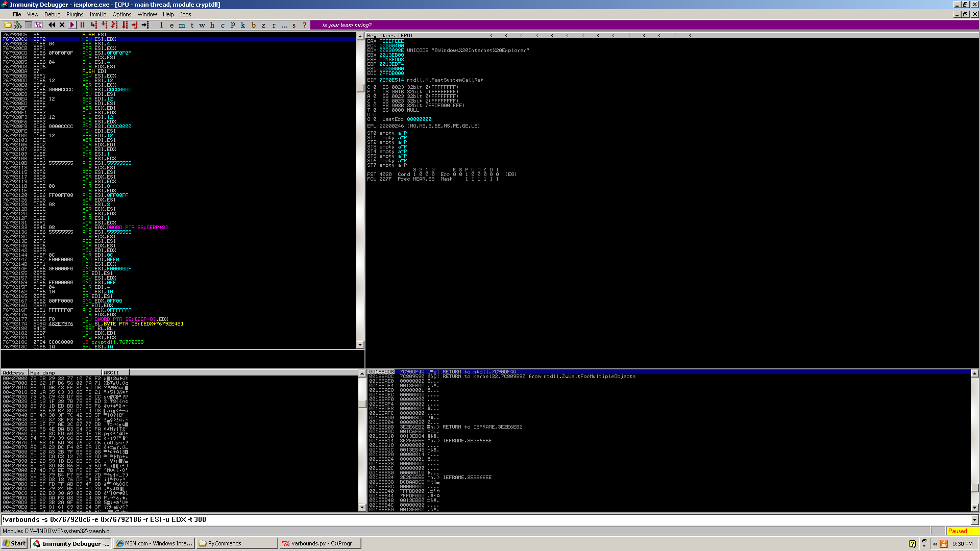Click the Run program play icon
The image size is (980, 551).
click(x=72, y=24)
